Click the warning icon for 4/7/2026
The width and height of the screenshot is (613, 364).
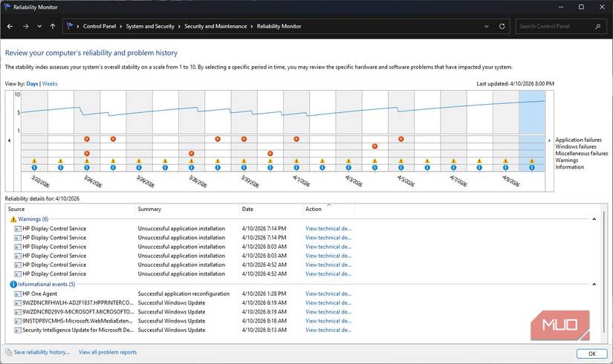coord(453,160)
